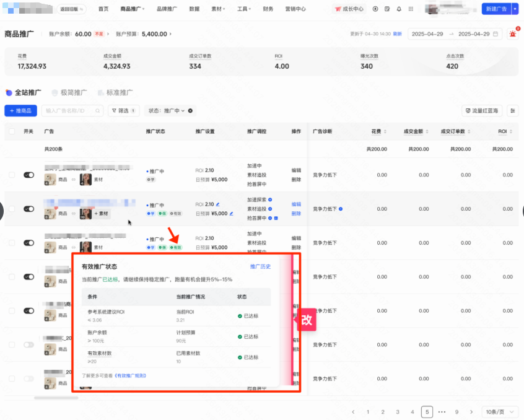Tick the checkbox of the third ad row
The image size is (524, 420).
[12, 243]
